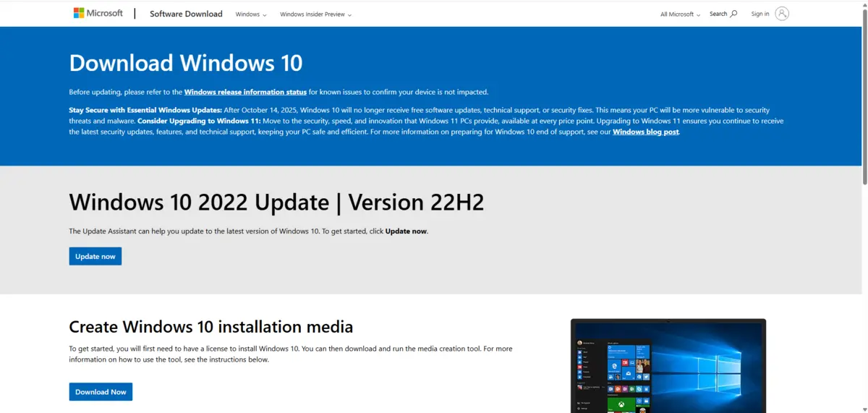
Task: Expand the All Microsoft menu
Action: (x=681, y=14)
